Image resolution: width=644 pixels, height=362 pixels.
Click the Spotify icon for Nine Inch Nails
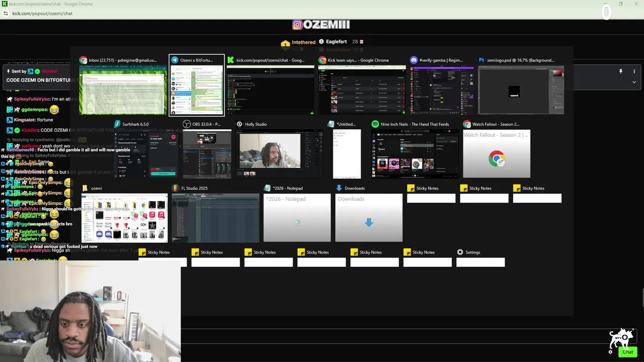point(375,124)
